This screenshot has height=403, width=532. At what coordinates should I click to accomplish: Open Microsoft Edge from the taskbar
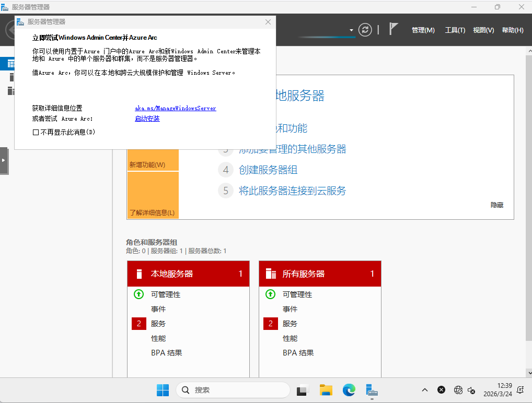pyautogui.click(x=349, y=390)
